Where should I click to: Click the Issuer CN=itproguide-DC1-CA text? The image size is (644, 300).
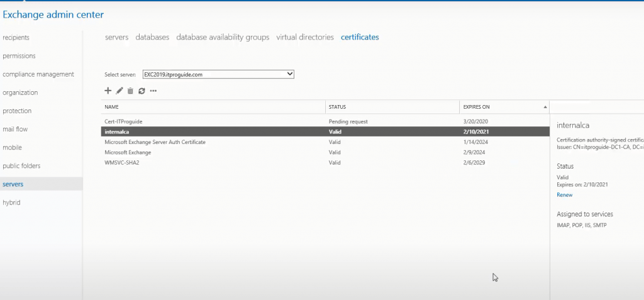(600, 147)
